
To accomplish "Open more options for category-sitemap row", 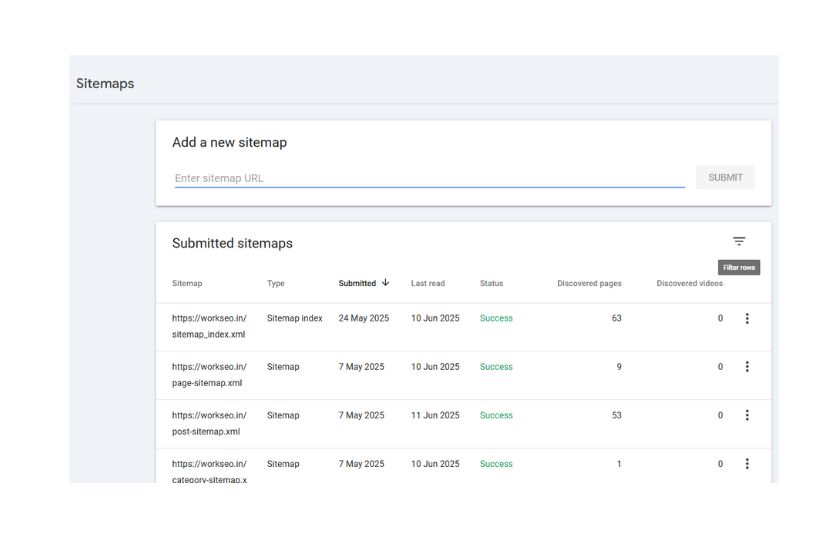I will [x=747, y=464].
